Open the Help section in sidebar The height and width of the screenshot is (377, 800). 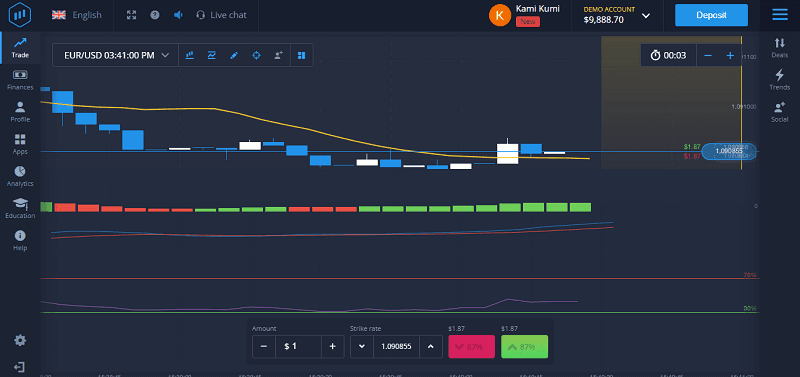20,240
